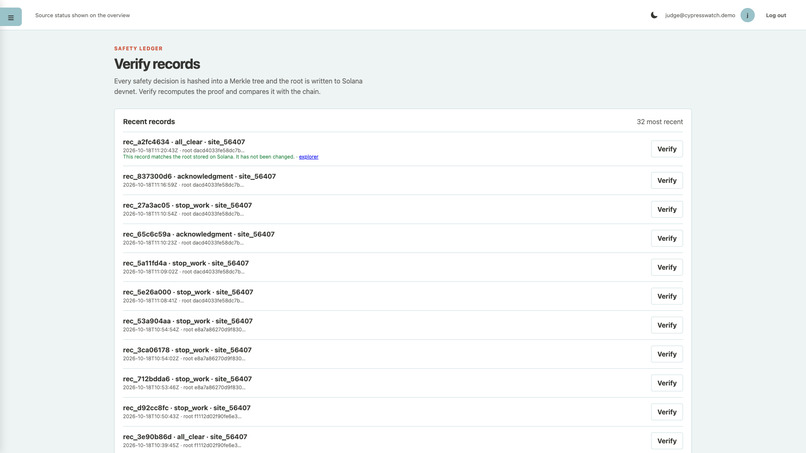The height and width of the screenshot is (453, 806).
Task: Verify record rec_65c6c59a acknowledgment
Action: tap(667, 239)
